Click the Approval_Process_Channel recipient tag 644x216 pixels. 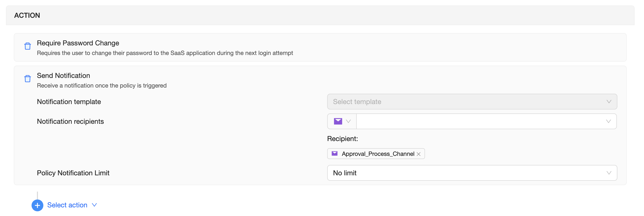tap(377, 154)
